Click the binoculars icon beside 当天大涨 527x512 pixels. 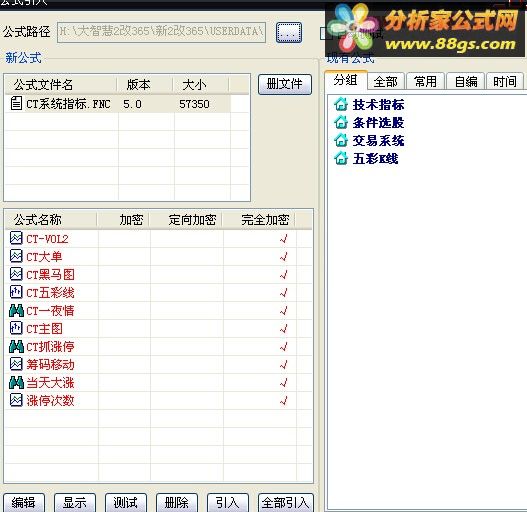[16, 382]
